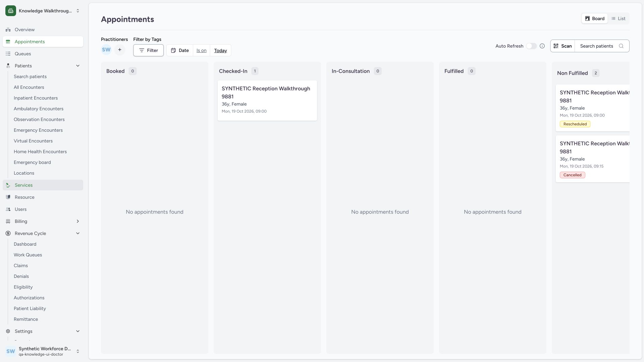The height and width of the screenshot is (362, 644).
Task: Click the Date calendar icon
Action: [173, 50]
